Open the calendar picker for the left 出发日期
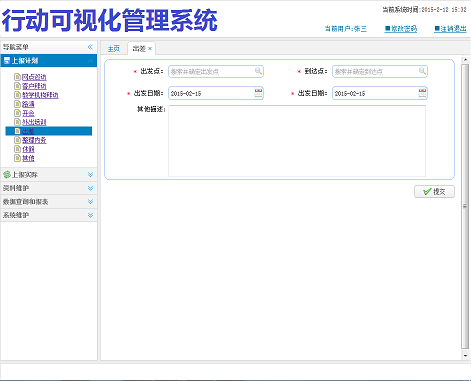The height and width of the screenshot is (381, 471). coord(258,93)
